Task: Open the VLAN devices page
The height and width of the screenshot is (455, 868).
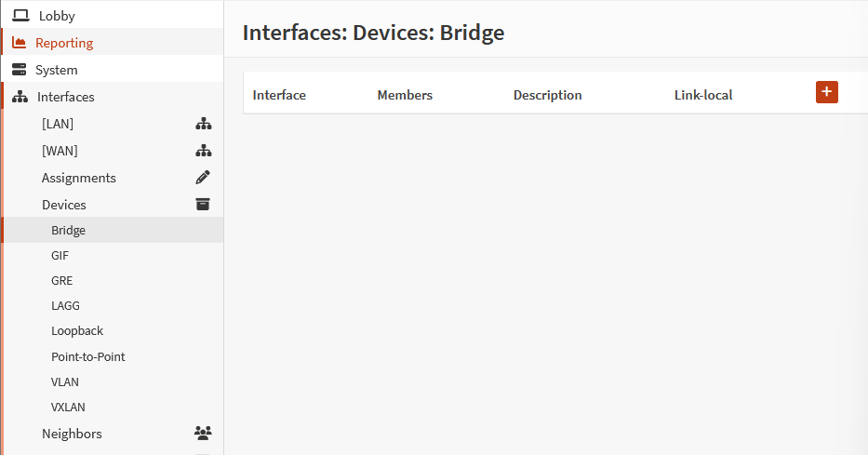Action: (65, 381)
